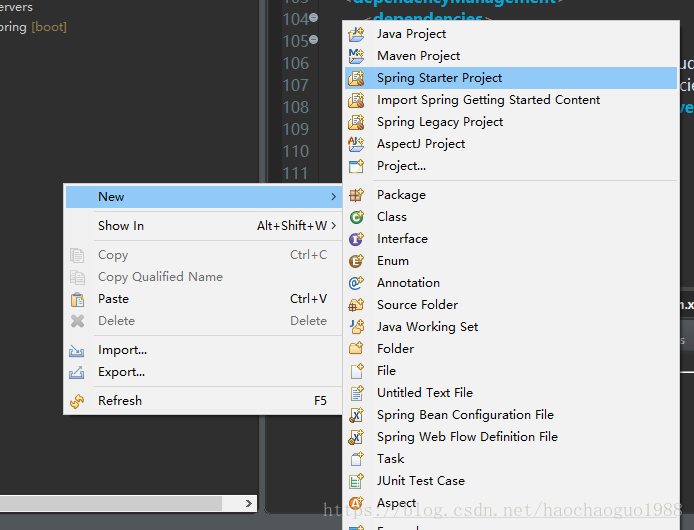Screen dimensions: 694x530
Task: Select Import Spring Getting Started Content entry
Action: click(511, 101)
